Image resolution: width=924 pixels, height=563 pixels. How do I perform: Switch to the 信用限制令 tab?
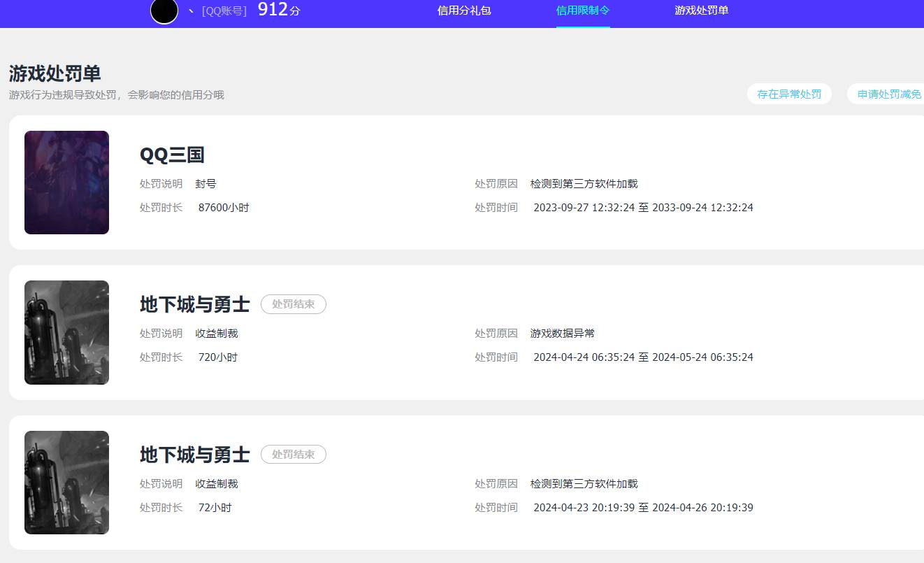point(582,11)
